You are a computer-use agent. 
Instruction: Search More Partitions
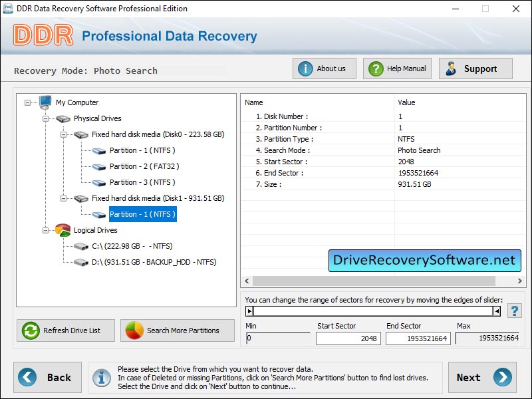[178, 331]
